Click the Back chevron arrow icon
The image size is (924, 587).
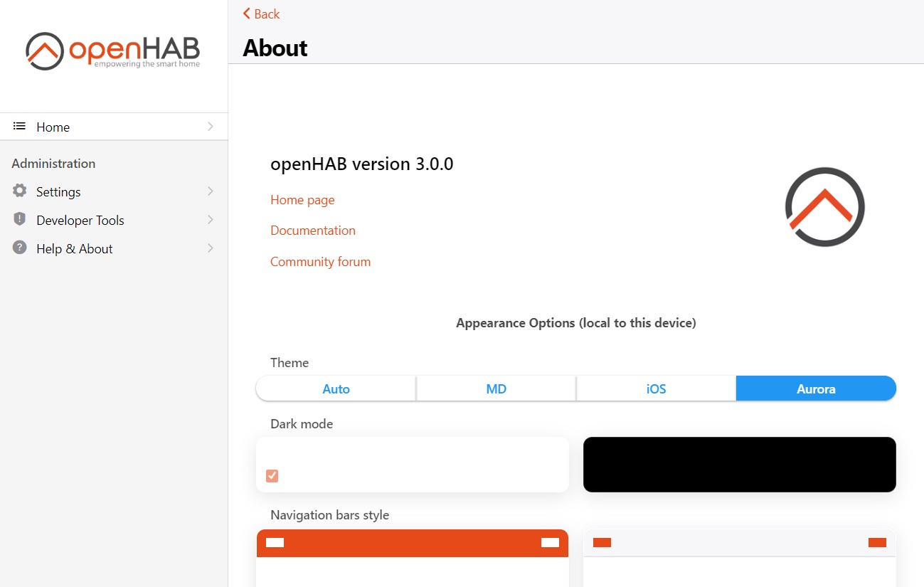pyautogui.click(x=247, y=14)
